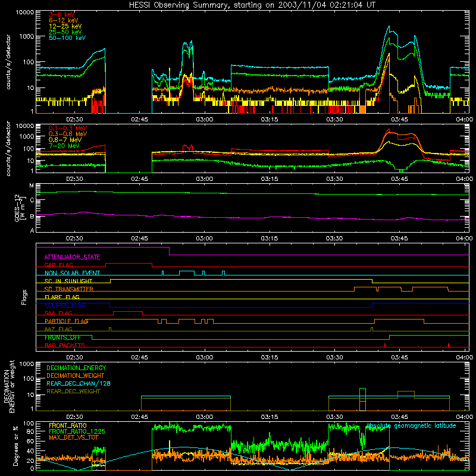The height and width of the screenshot is (476, 476).
Task: Click the 03:30 tick label under the GOES-12 panel
Action: (334, 239)
